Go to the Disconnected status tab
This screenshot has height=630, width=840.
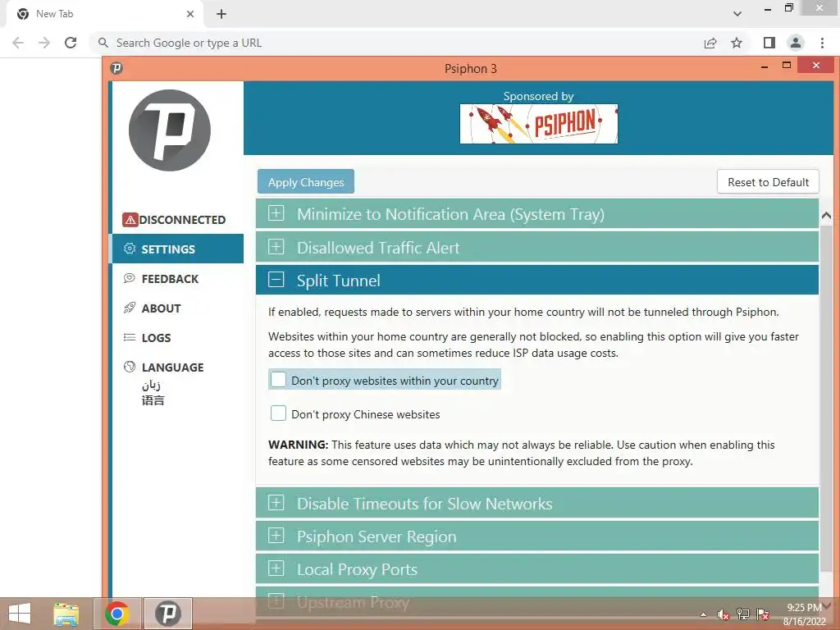177,220
